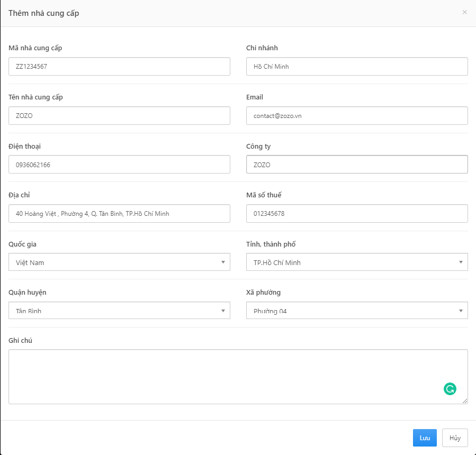Click the Việt Nam dropdown arrow
Viewport: 476px width, 455px height.
point(223,262)
